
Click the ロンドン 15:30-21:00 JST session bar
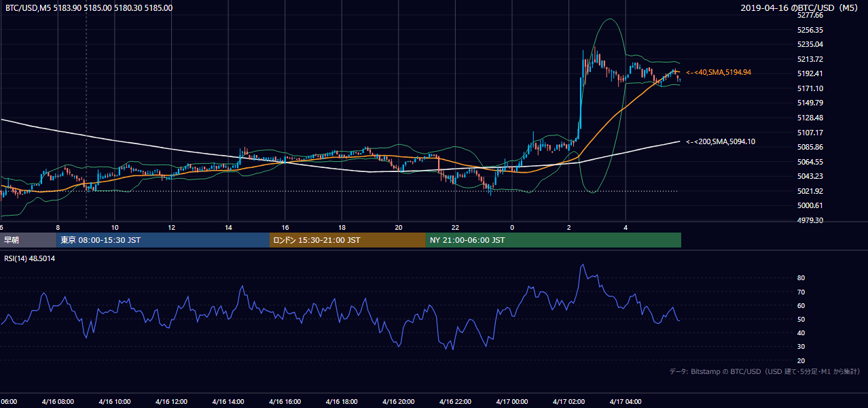[348, 240]
